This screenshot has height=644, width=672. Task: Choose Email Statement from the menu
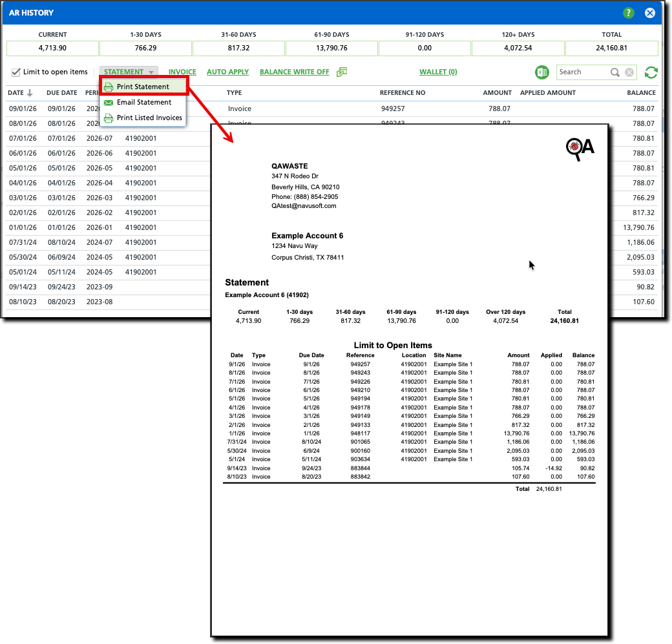(143, 102)
